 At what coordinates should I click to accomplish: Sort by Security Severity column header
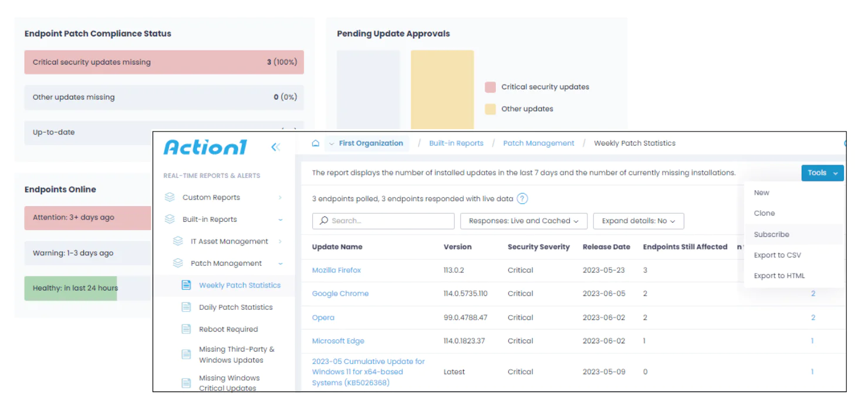click(x=539, y=247)
